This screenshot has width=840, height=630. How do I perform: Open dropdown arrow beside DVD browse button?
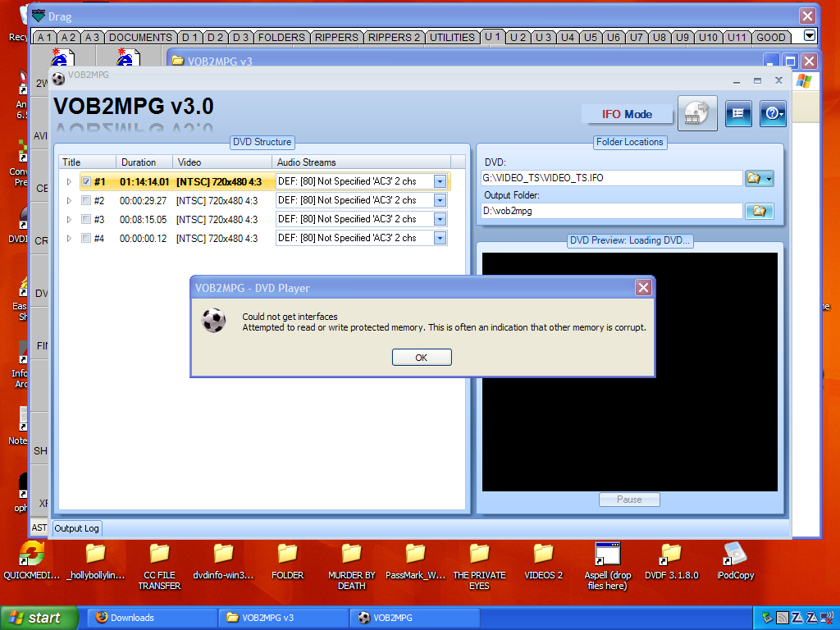[x=769, y=178]
